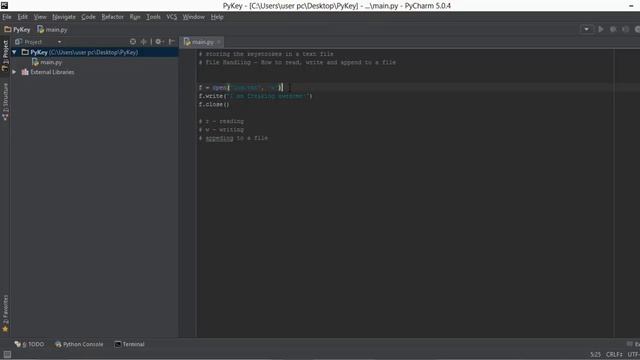Collapse the PyKey project root node
640x360 pixels.
pyautogui.click(x=14, y=52)
